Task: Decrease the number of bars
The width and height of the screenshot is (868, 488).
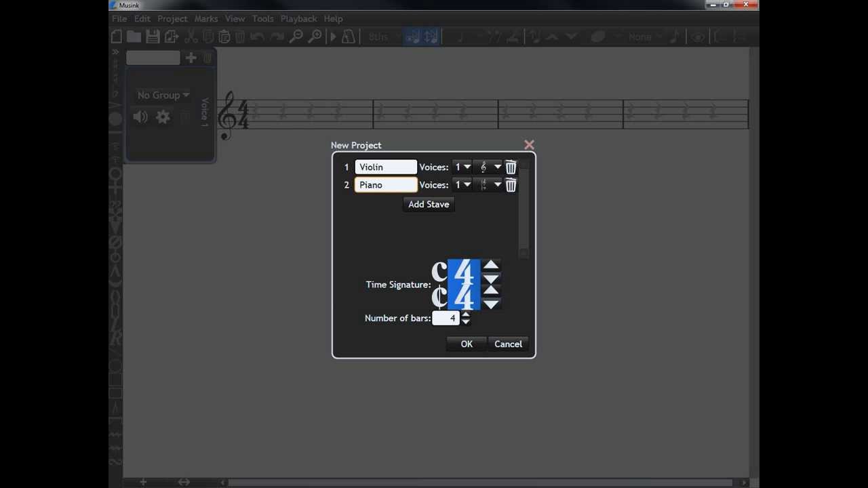Action: (465, 322)
